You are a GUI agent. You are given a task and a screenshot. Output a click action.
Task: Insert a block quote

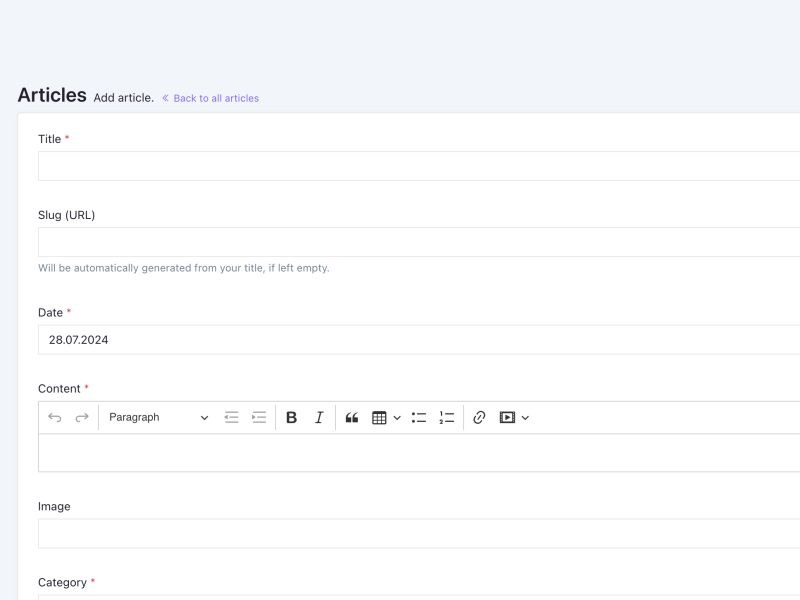[352, 418]
